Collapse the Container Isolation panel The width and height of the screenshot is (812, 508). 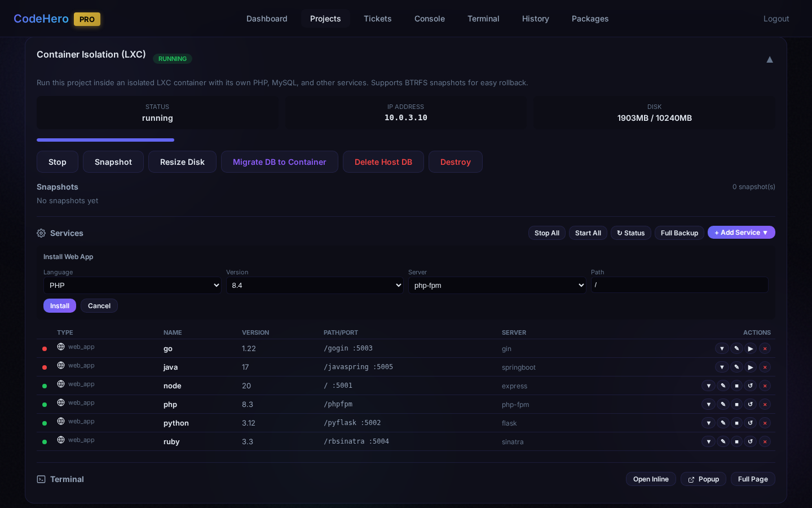769,60
